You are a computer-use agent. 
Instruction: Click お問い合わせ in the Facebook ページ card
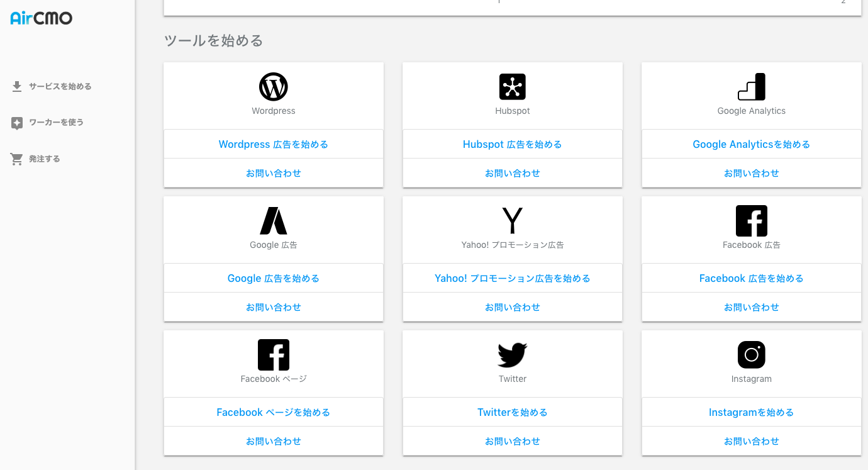pos(274,441)
